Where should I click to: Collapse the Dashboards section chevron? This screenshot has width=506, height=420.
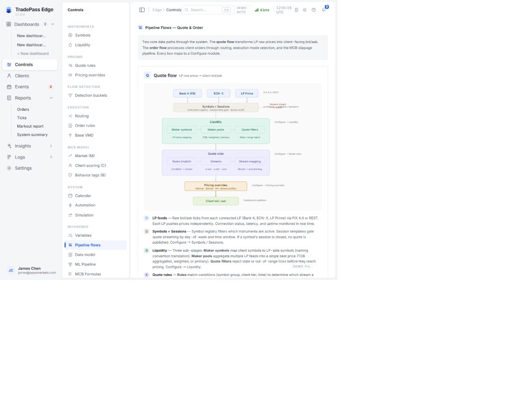pos(52,24)
